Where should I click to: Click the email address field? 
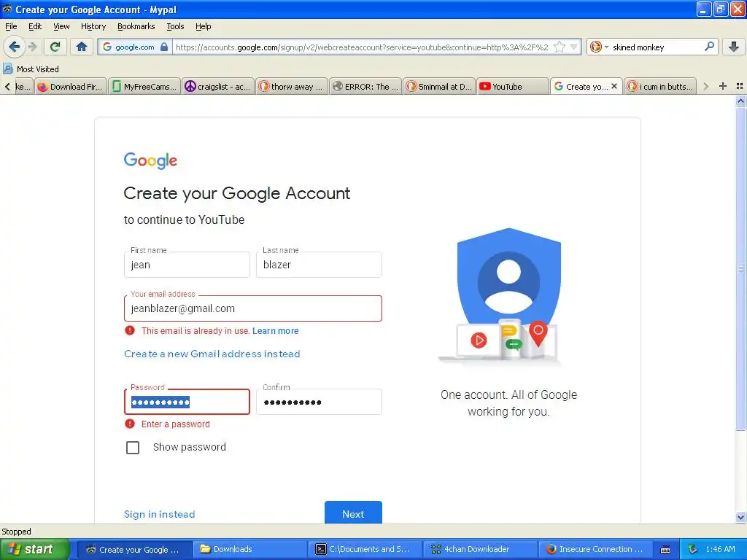coord(253,308)
